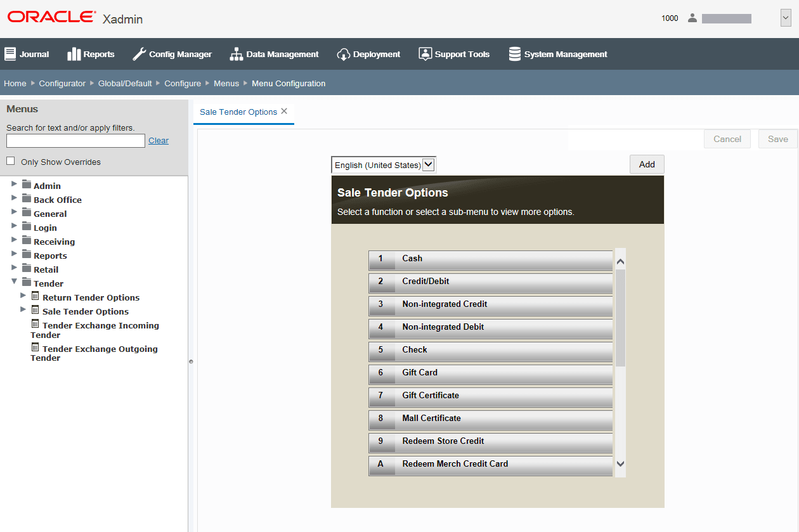
Task: Open Data Management via its hierarchy icon
Action: tap(235, 54)
